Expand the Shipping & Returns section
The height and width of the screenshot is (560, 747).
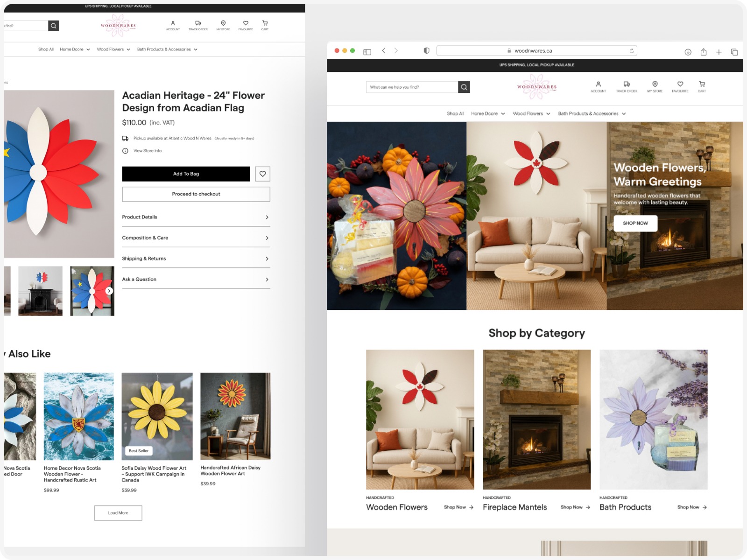click(196, 259)
